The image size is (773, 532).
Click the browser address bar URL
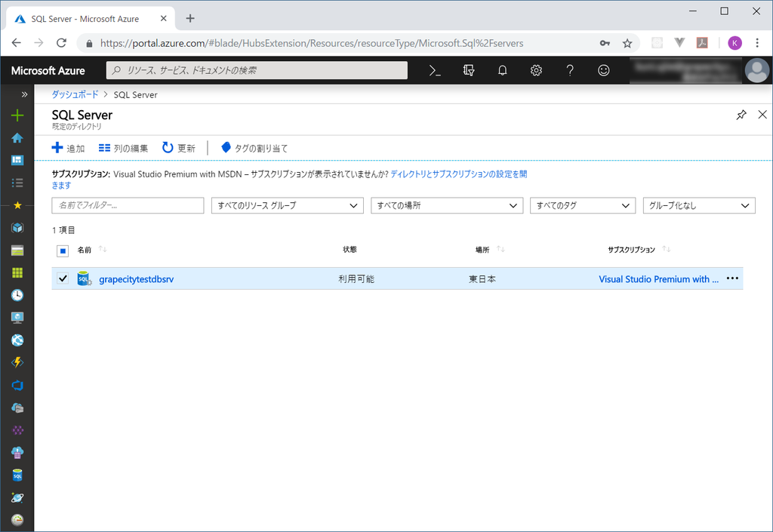pos(312,43)
